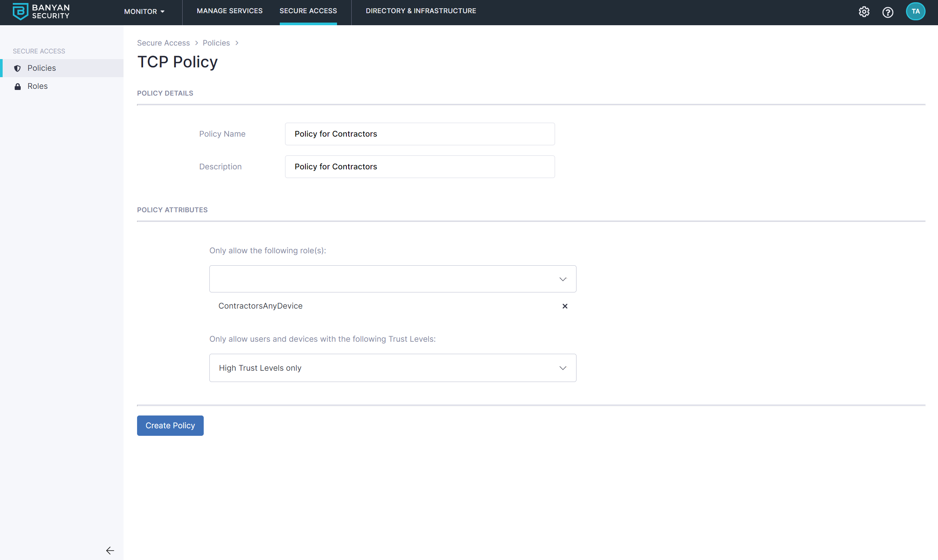This screenshot has width=938, height=560.
Task: Click into the Policy Name field
Action: click(420, 134)
